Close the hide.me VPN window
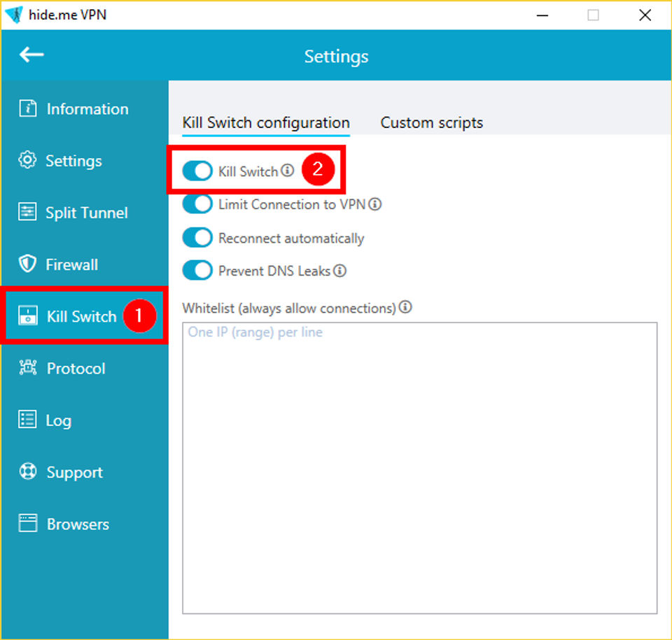672x640 pixels. (x=645, y=15)
